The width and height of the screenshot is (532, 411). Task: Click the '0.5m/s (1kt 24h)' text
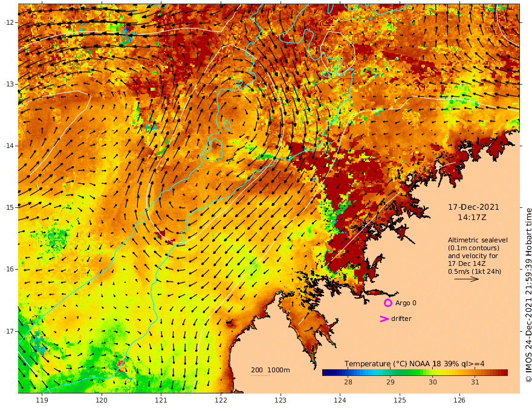(475, 271)
